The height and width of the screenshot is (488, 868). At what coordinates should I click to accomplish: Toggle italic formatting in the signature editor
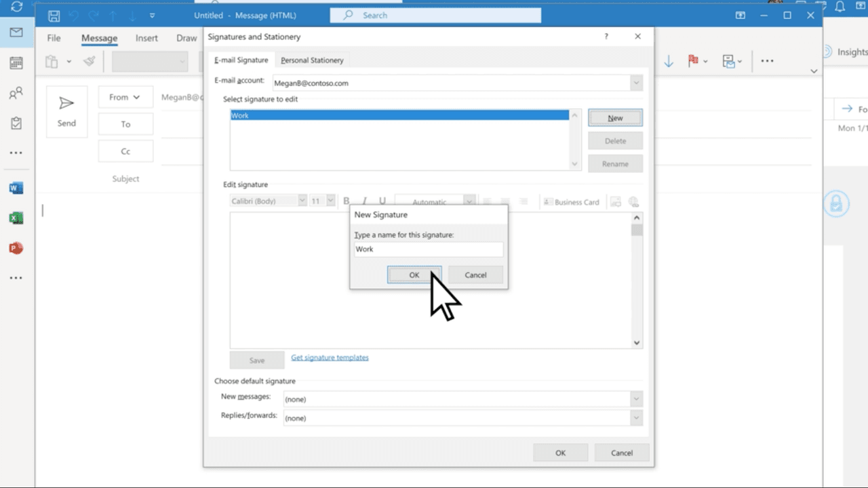[364, 201]
